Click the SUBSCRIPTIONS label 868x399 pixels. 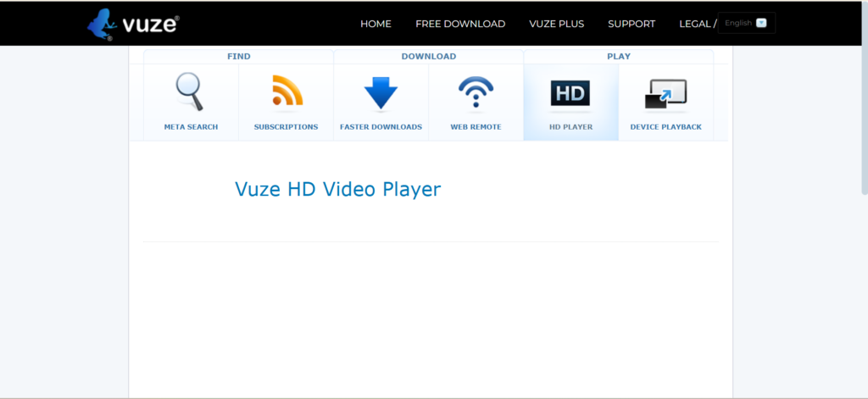point(287,127)
